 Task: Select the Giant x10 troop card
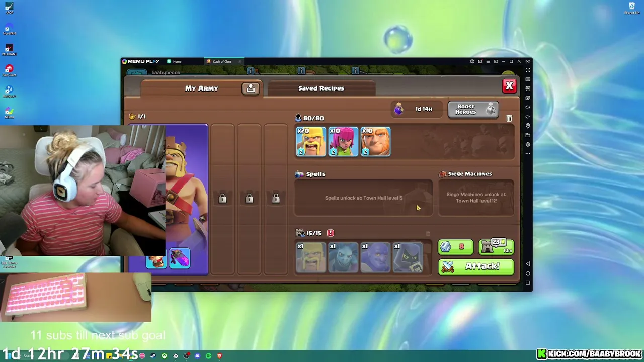[x=375, y=141]
